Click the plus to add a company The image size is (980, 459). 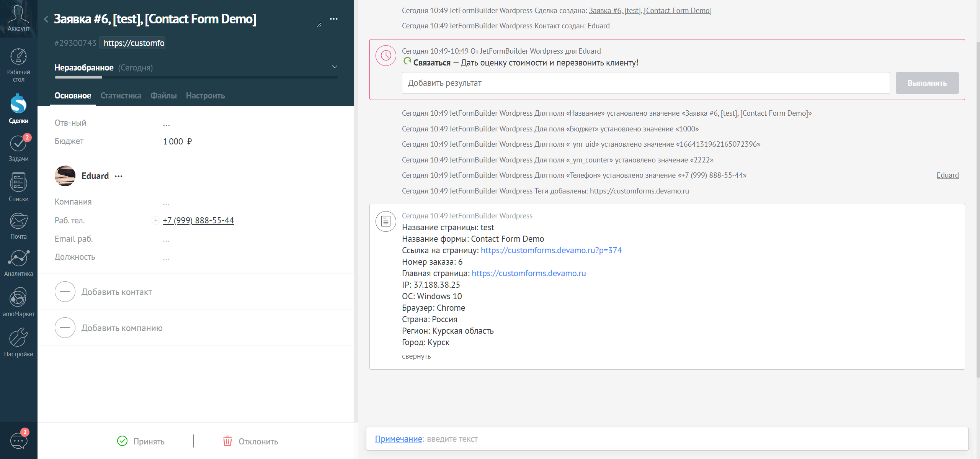[65, 328]
